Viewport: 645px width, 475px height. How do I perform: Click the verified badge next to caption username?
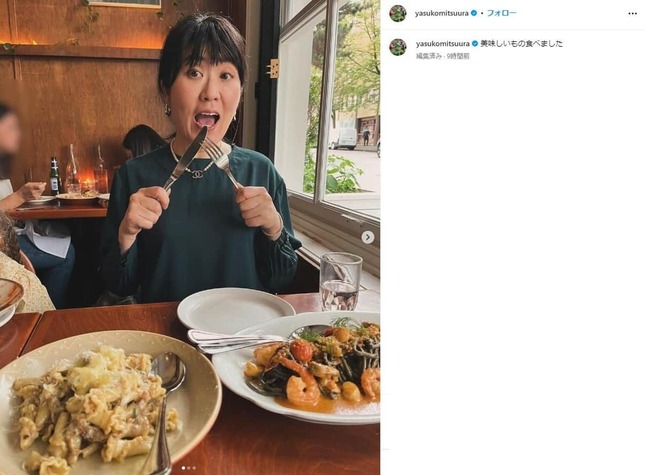475,44
